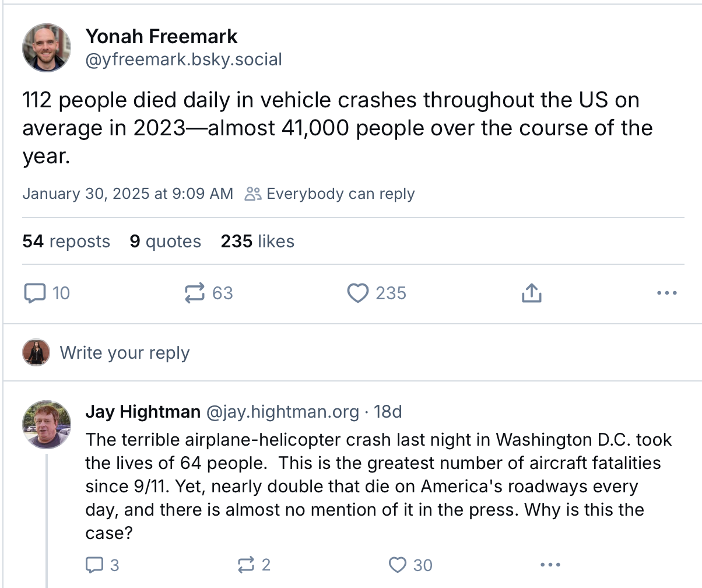The width and height of the screenshot is (702, 588).
Task: Open Yonah Freemark's profile picture
Action: [47, 48]
